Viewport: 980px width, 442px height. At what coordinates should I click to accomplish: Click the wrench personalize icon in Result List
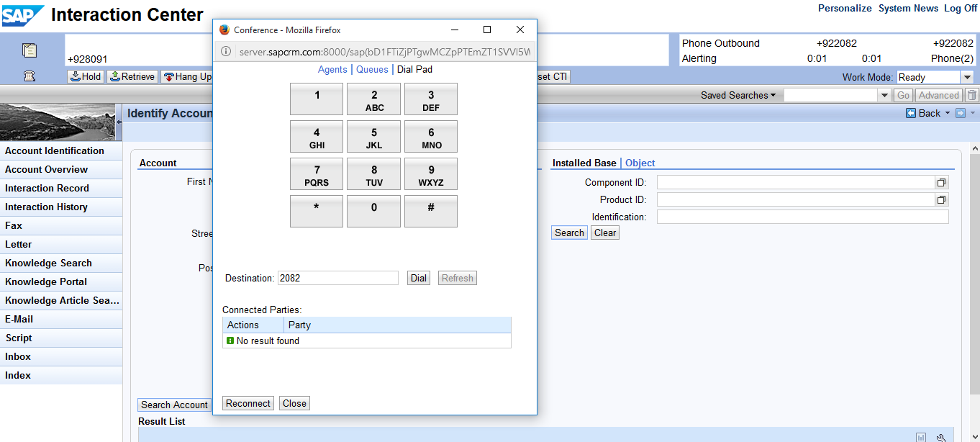click(x=940, y=437)
